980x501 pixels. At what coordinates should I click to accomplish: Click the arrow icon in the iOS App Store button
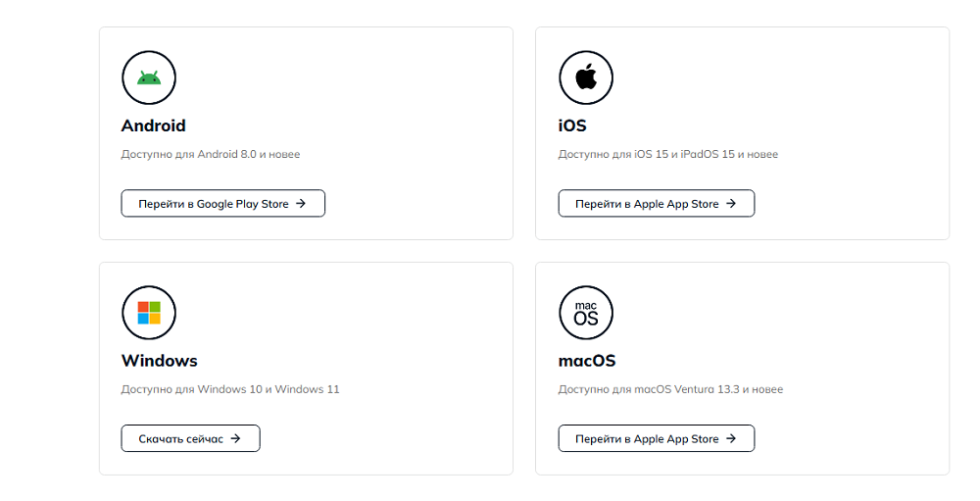(x=731, y=204)
